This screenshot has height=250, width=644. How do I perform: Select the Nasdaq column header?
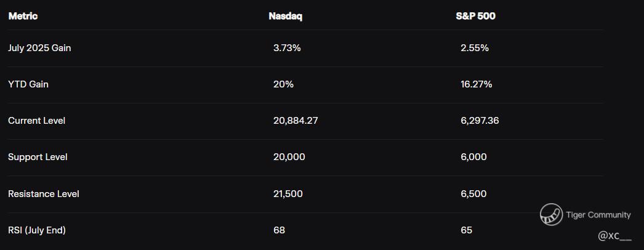[x=286, y=16]
